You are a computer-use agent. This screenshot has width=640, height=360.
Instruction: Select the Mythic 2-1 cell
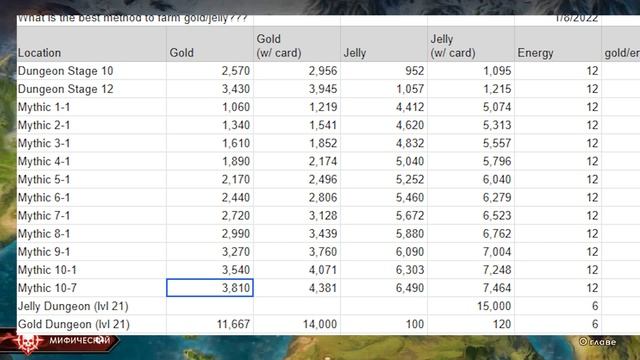pyautogui.click(x=91, y=125)
